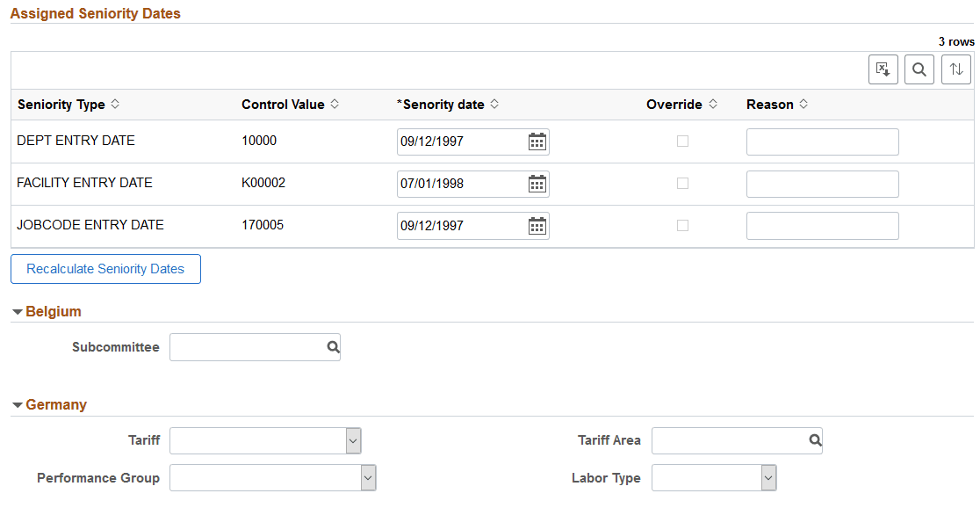Check Override for JOBCODE ENTRY DATE
The height and width of the screenshot is (508, 980).
[x=683, y=225]
